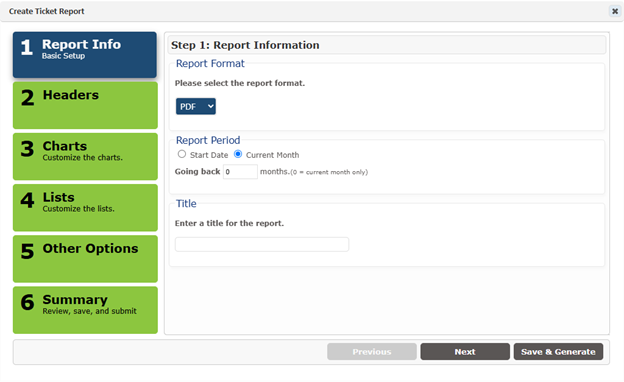Click the 'Report Period' section label
The height and width of the screenshot is (382, 624).
coord(208,140)
